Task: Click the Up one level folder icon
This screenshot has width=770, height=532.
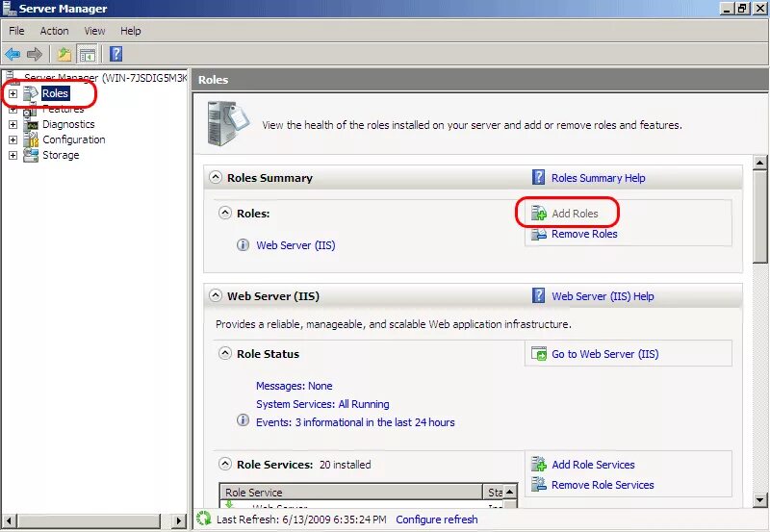Action: coord(64,54)
